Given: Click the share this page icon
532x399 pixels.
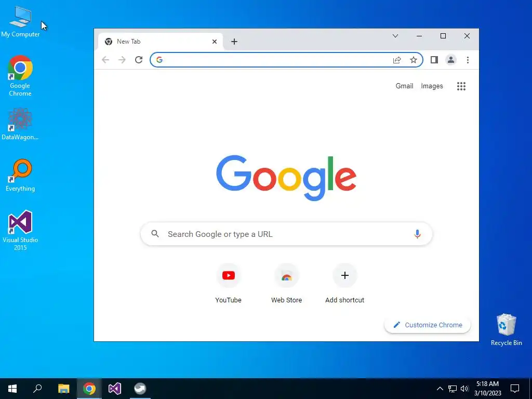Looking at the screenshot, I should point(396,60).
